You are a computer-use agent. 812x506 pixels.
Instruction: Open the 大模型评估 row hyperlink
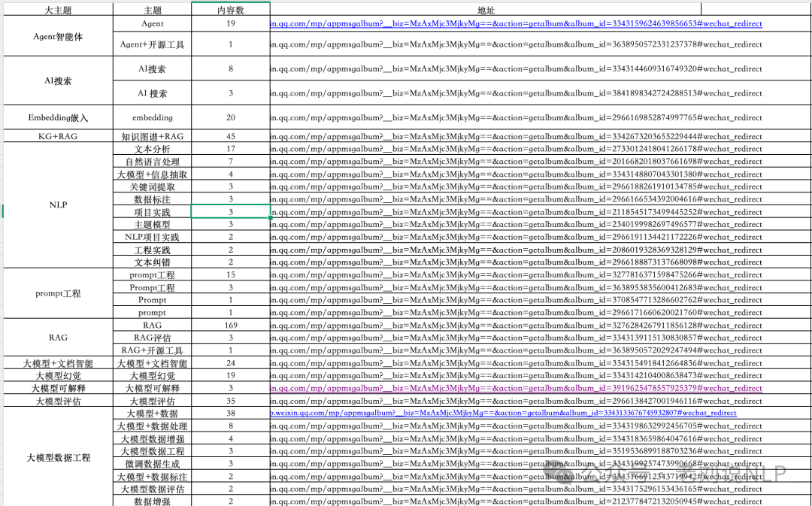click(519, 401)
